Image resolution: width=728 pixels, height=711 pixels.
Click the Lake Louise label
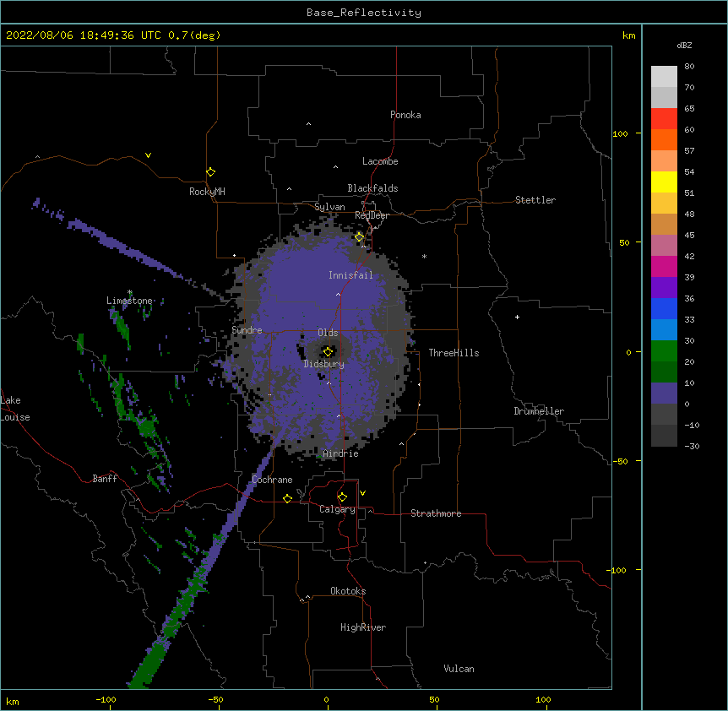[x=15, y=409]
